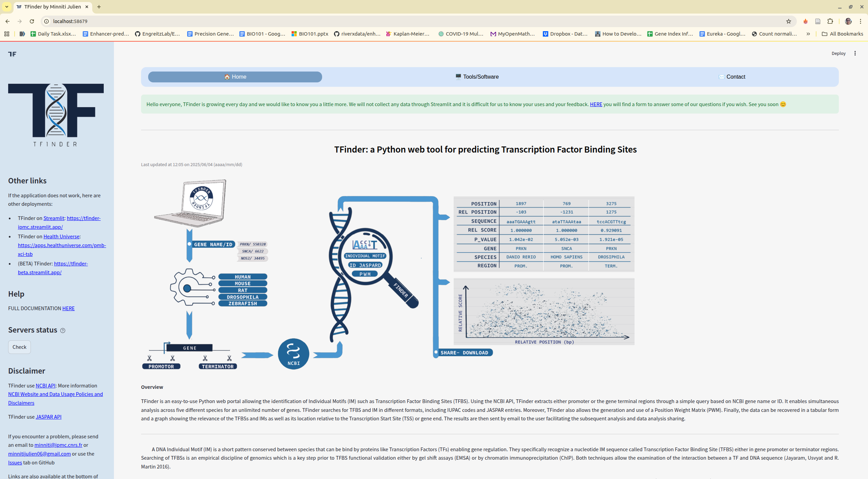Click the Deploy button
This screenshot has height=479, width=868.
coord(838,54)
